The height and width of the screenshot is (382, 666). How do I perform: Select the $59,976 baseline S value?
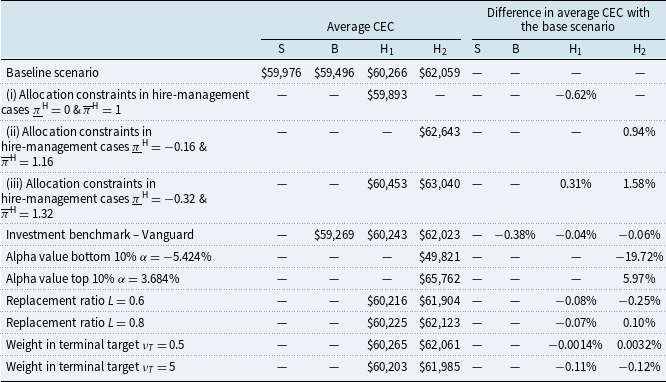pyautogui.click(x=281, y=73)
